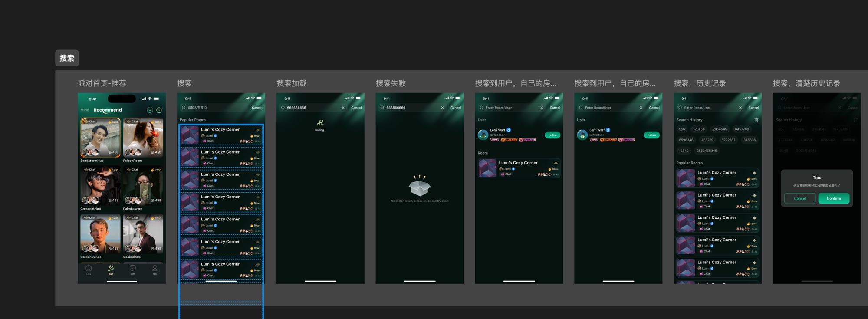
Task: Click Cancel in the 搜索失败 frame header
Action: point(456,108)
